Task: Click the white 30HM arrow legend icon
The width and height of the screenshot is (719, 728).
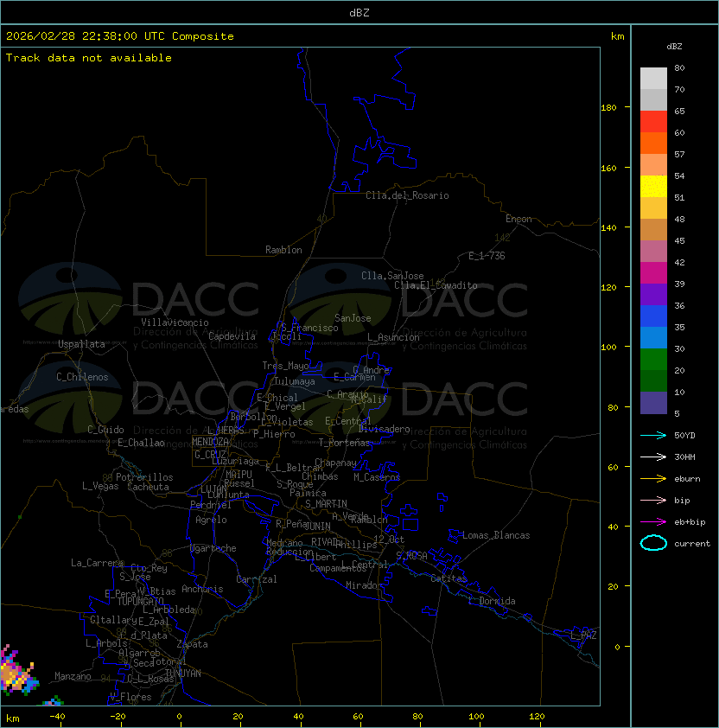Action: [653, 457]
